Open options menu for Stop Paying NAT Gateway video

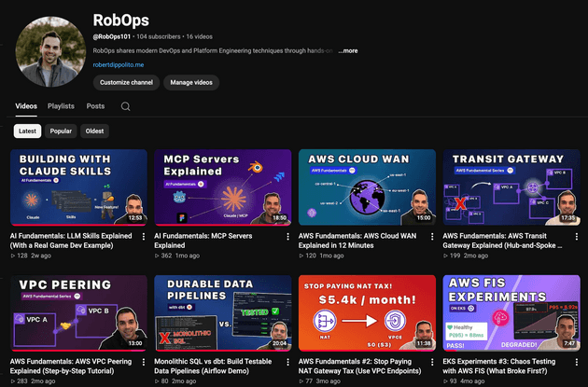point(432,362)
